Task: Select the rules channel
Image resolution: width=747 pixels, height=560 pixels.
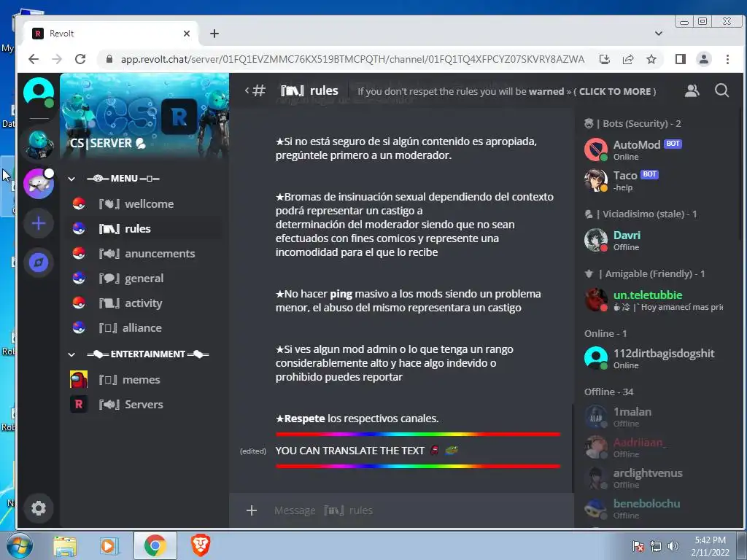Action: pyautogui.click(x=144, y=228)
